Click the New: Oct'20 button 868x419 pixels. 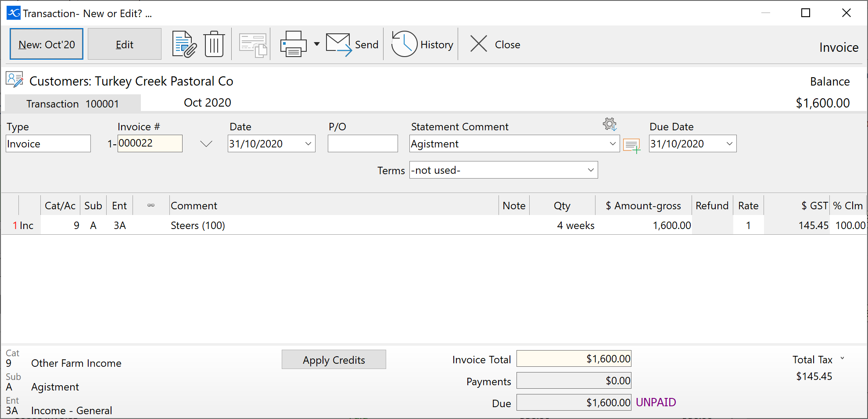tap(47, 44)
